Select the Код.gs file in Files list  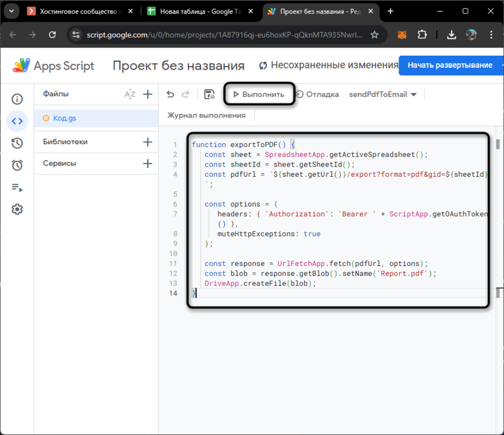coord(64,118)
